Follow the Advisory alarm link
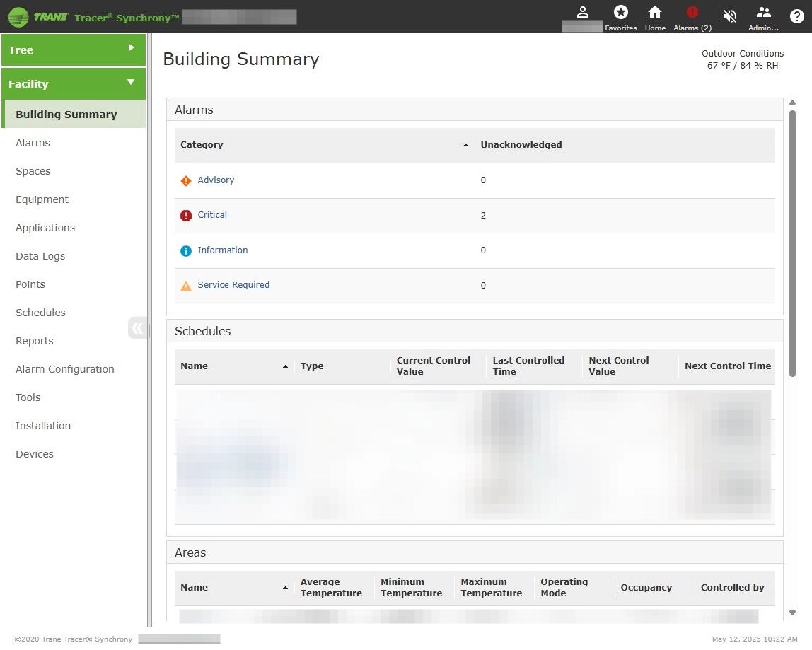This screenshot has width=812, height=650. click(x=216, y=180)
